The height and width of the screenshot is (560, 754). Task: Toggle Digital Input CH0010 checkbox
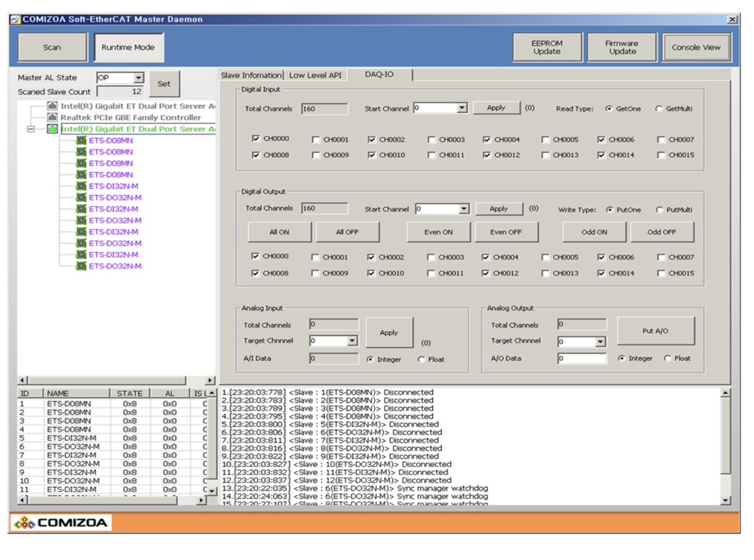pyautogui.click(x=371, y=155)
